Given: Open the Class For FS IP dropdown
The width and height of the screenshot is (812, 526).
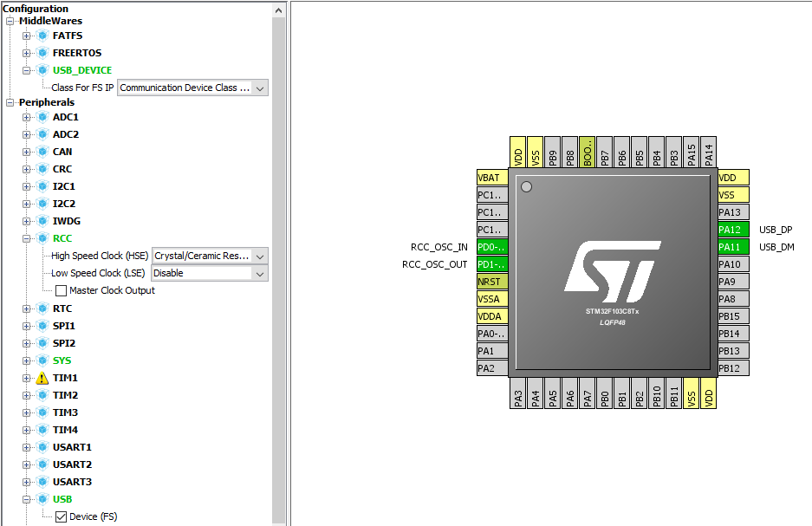Looking at the screenshot, I should coord(192,88).
